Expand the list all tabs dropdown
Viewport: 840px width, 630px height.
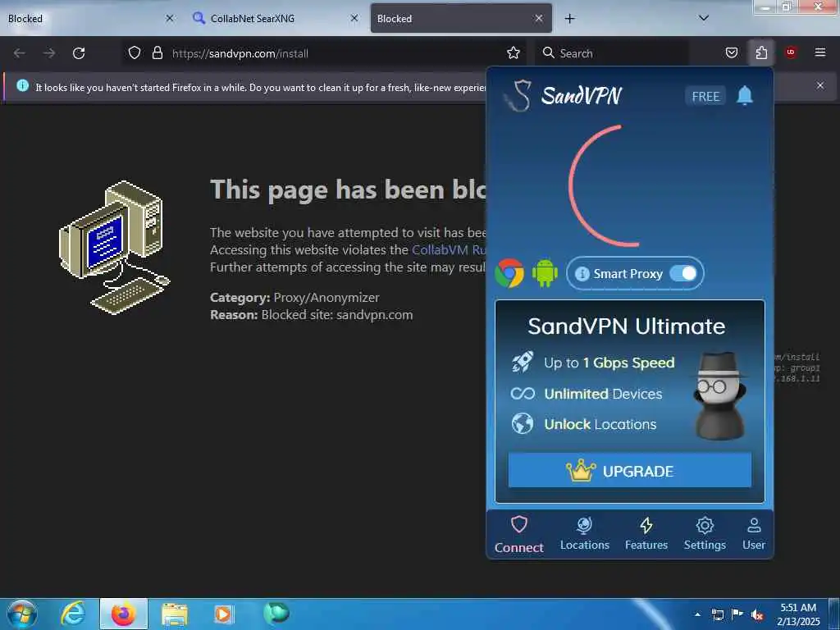704,18
